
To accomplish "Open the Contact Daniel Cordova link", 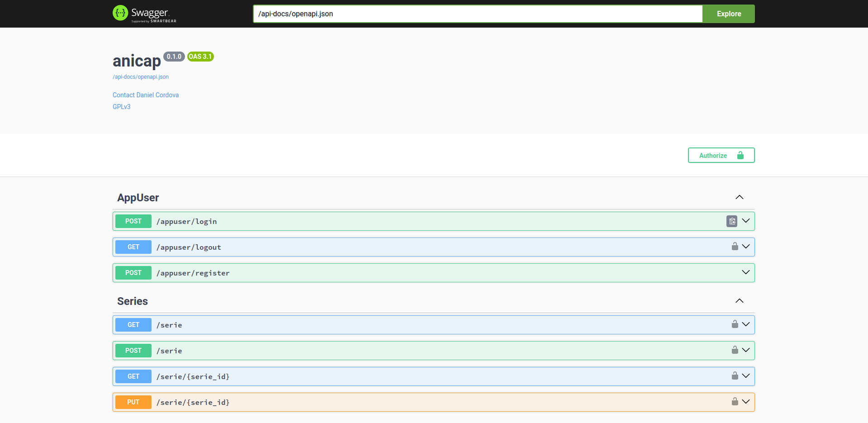I will tap(146, 95).
